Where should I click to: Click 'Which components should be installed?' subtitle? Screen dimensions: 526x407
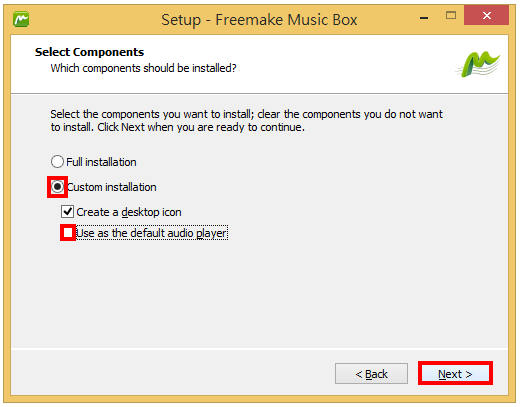(144, 68)
